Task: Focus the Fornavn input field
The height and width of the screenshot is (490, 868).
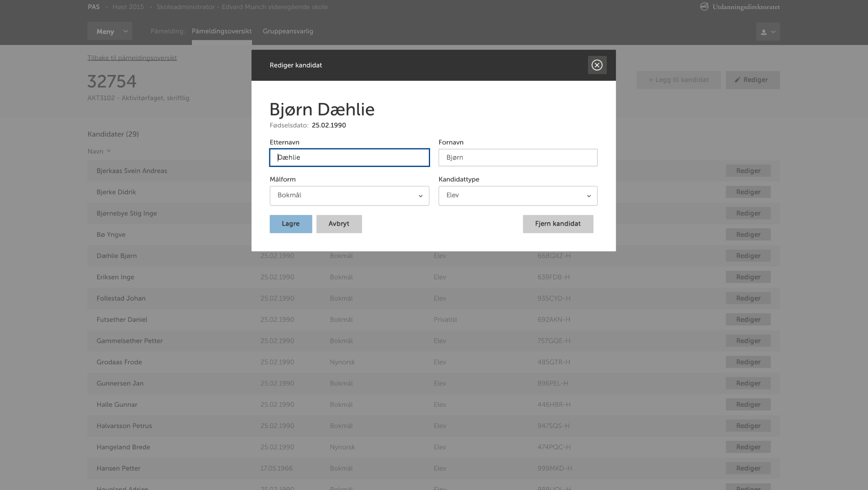Action: click(x=518, y=157)
